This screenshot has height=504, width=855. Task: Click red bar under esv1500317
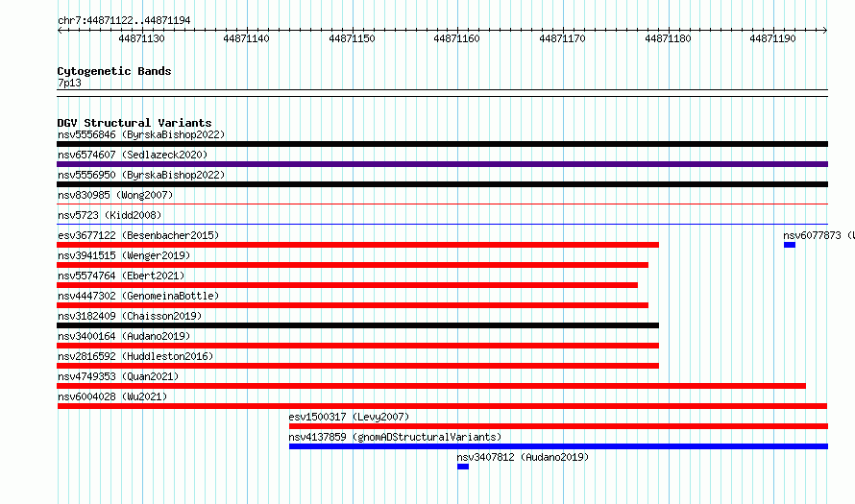[558, 426]
